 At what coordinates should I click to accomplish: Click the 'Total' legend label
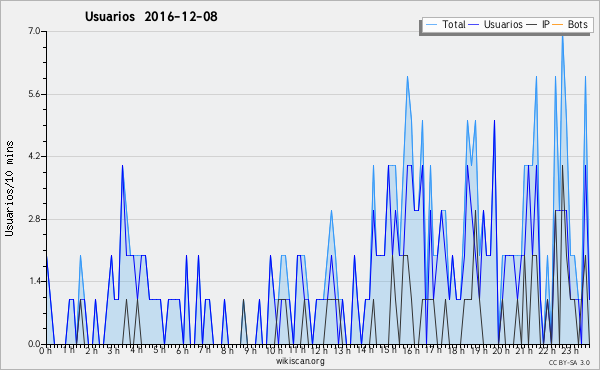point(454,24)
